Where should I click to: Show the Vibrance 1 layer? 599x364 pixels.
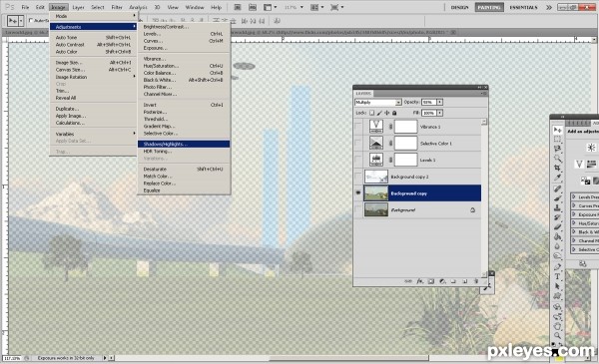tap(358, 127)
